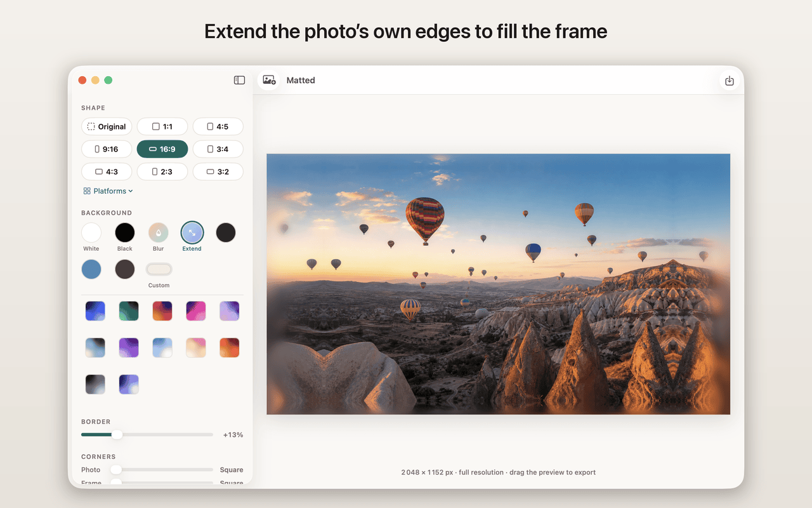Choose the 16:9 shape ratio
This screenshot has width=812, height=508.
(162, 149)
